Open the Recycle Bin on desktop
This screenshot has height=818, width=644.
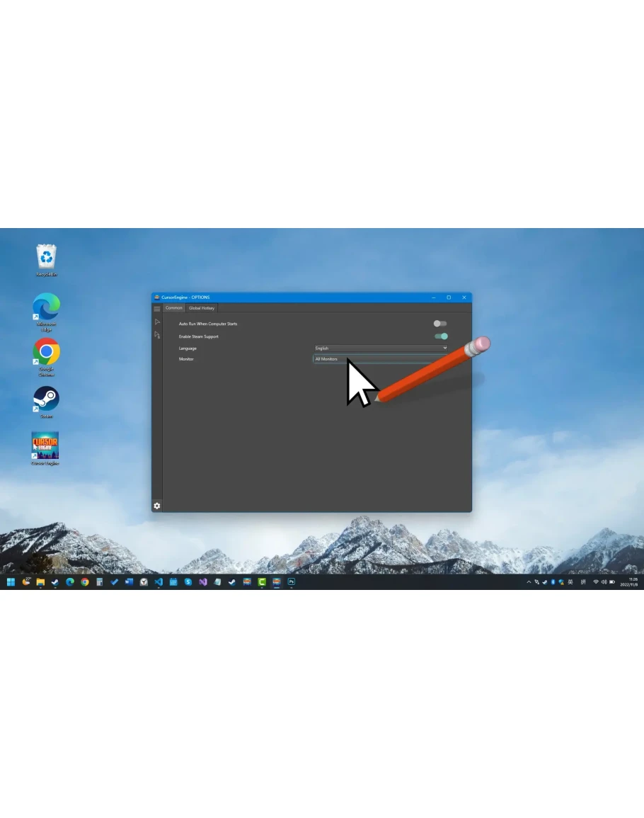[46, 258]
